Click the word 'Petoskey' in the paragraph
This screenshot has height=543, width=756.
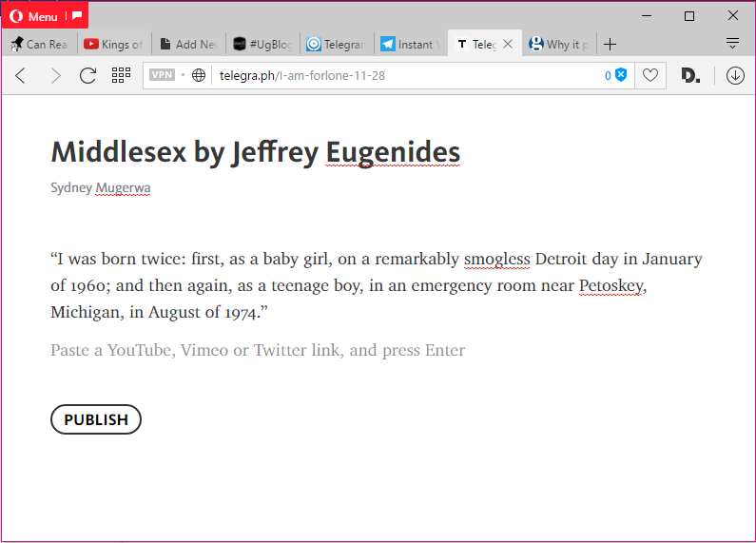click(x=611, y=285)
